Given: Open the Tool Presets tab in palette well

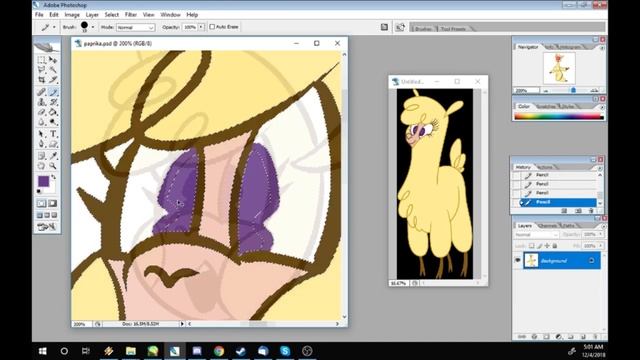Looking at the screenshot, I should pos(453,29).
